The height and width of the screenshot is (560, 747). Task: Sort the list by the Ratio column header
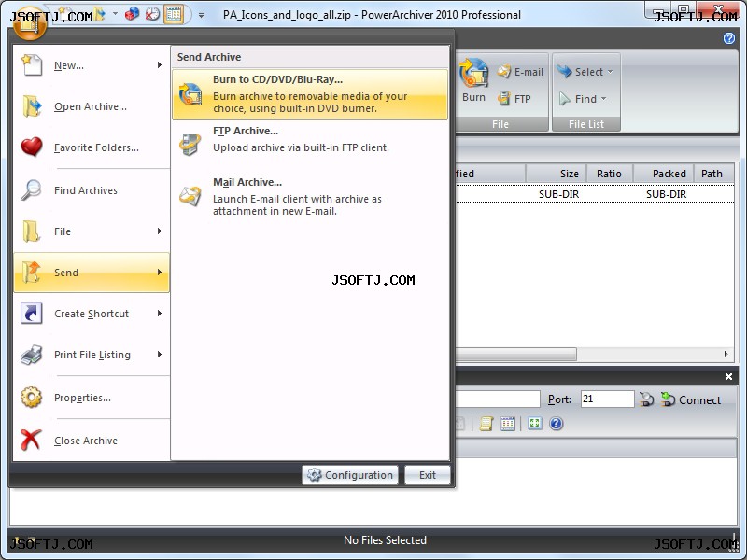[610, 174]
